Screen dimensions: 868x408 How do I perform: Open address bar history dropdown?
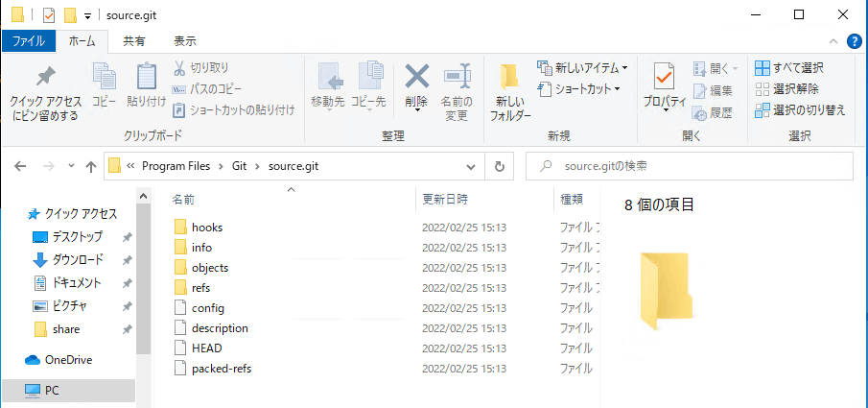pos(471,166)
